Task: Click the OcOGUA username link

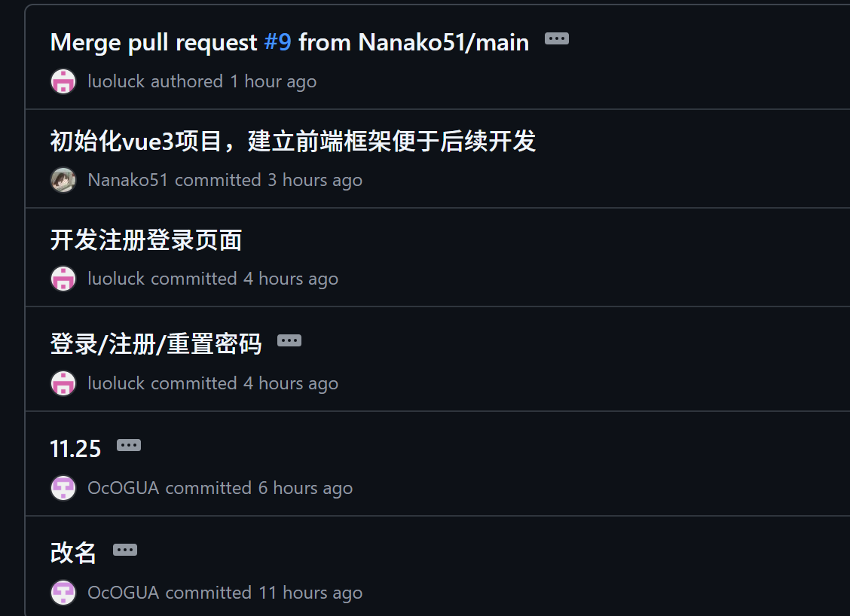Action: (124, 488)
